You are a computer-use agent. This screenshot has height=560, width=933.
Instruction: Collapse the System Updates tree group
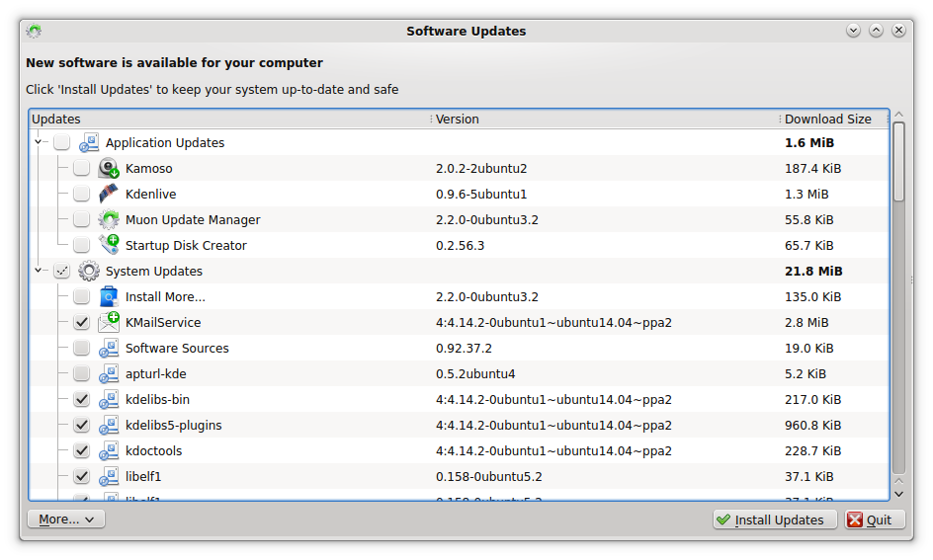click(39, 271)
